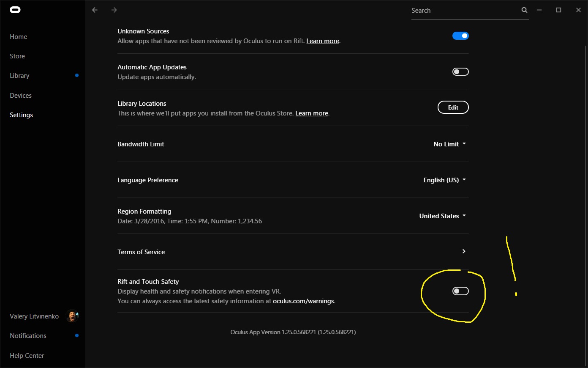Open Valery Litvinenko's profile avatar
588x368 pixels.
click(x=72, y=316)
